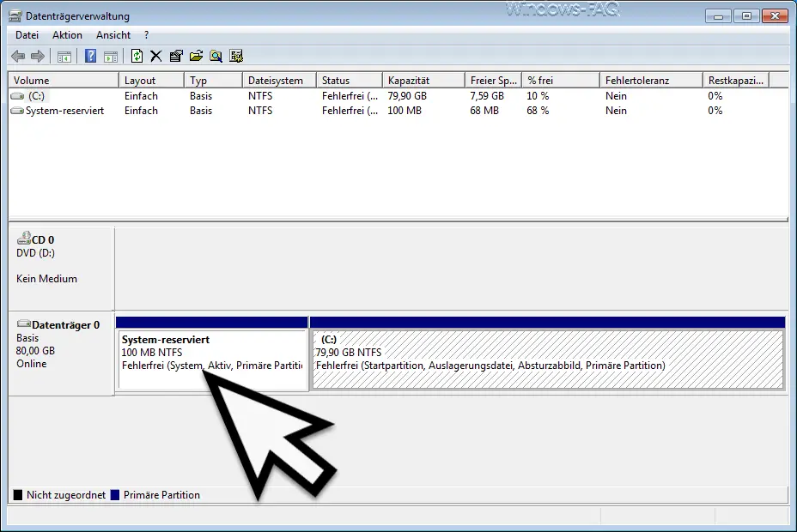Click the (C:) volume name text
Image resolution: width=797 pixels, height=532 pixels.
click(x=36, y=96)
